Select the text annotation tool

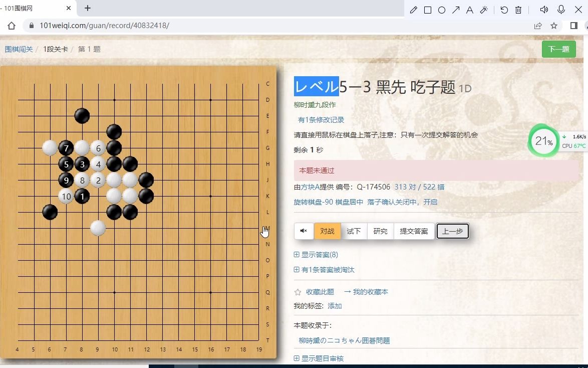click(469, 10)
